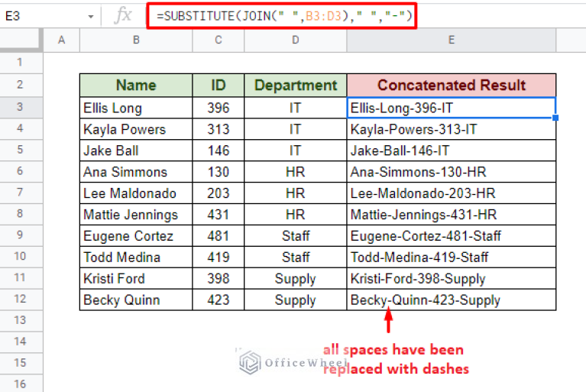Select result cell Kayla-Powers-313-IT
This screenshot has width=586, height=392.
[452, 129]
